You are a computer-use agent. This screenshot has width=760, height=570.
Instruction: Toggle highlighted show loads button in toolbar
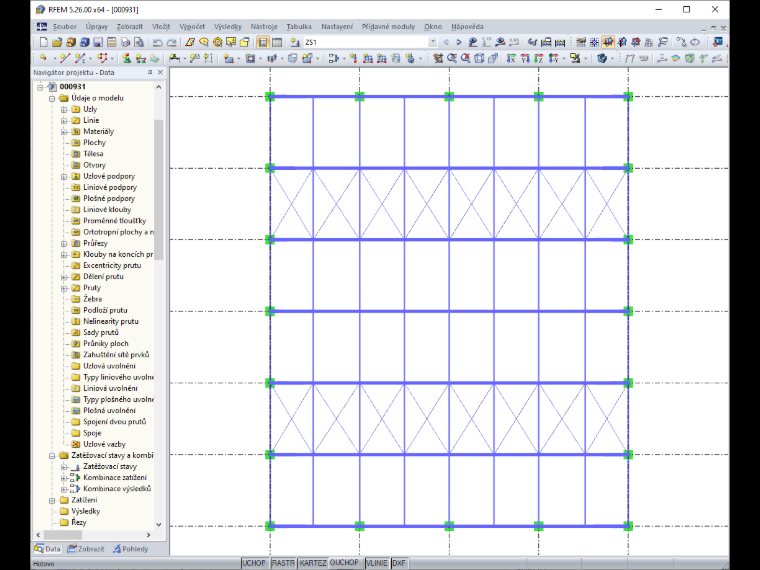(608, 42)
